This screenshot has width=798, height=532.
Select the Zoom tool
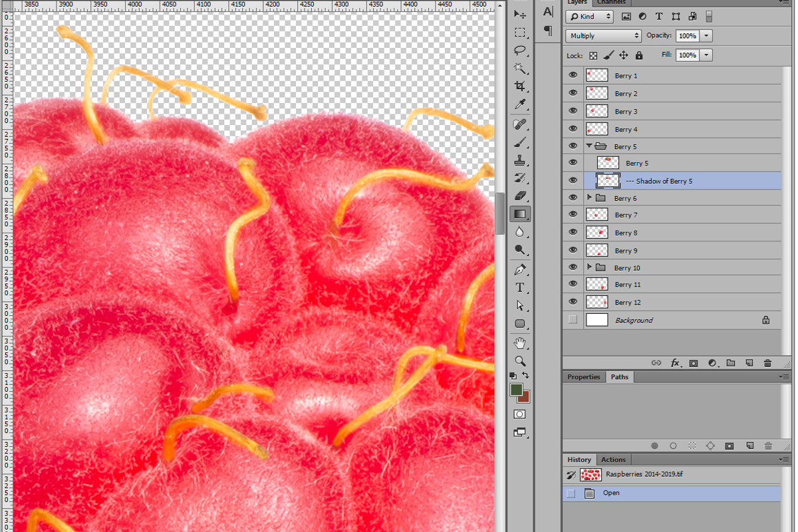[520, 361]
